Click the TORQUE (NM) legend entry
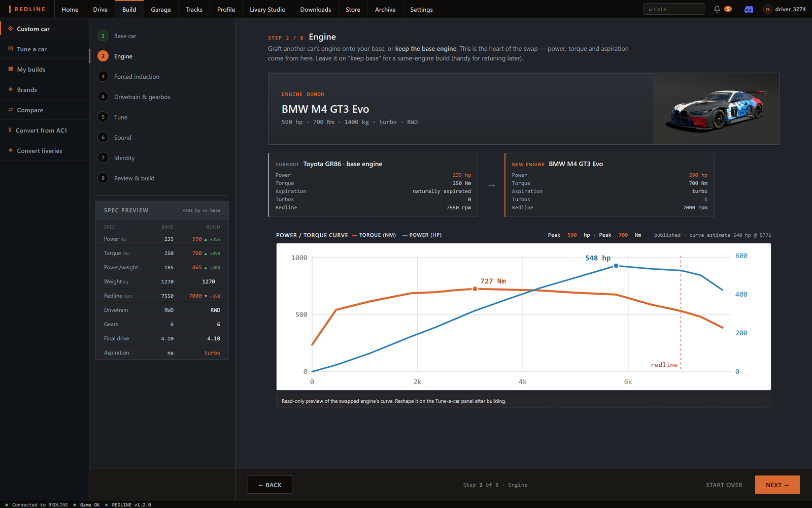Viewport: 812px width, 508px height. pos(374,235)
